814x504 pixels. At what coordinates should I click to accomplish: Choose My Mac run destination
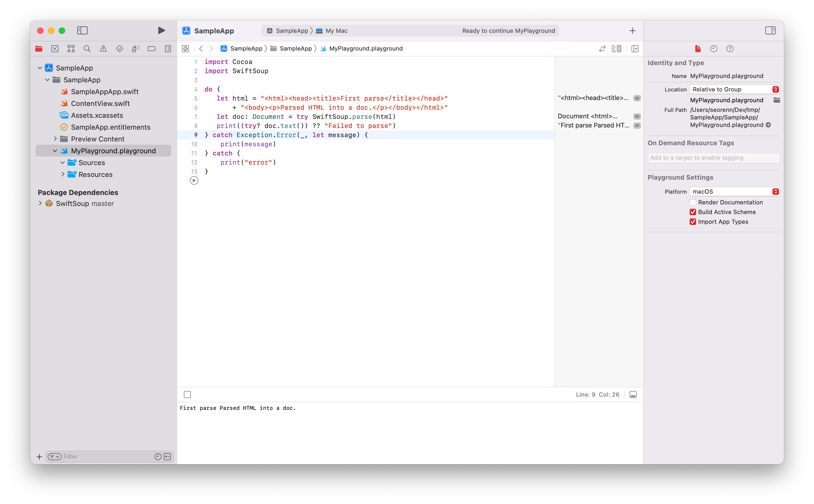point(332,31)
